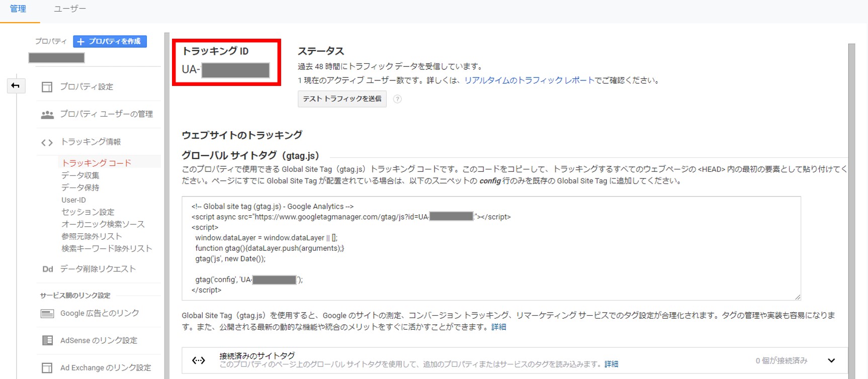Select データ保持 submenu item
This screenshot has height=379, width=868.
(x=80, y=187)
